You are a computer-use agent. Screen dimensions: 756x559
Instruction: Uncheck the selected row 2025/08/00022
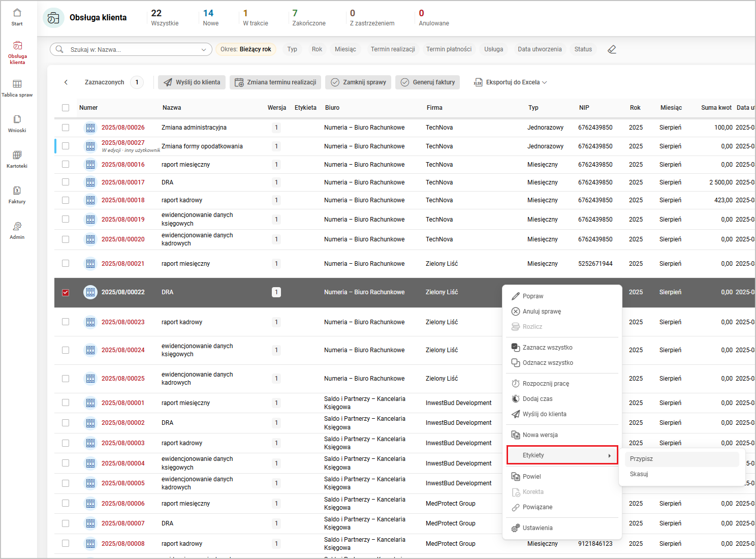coord(66,293)
